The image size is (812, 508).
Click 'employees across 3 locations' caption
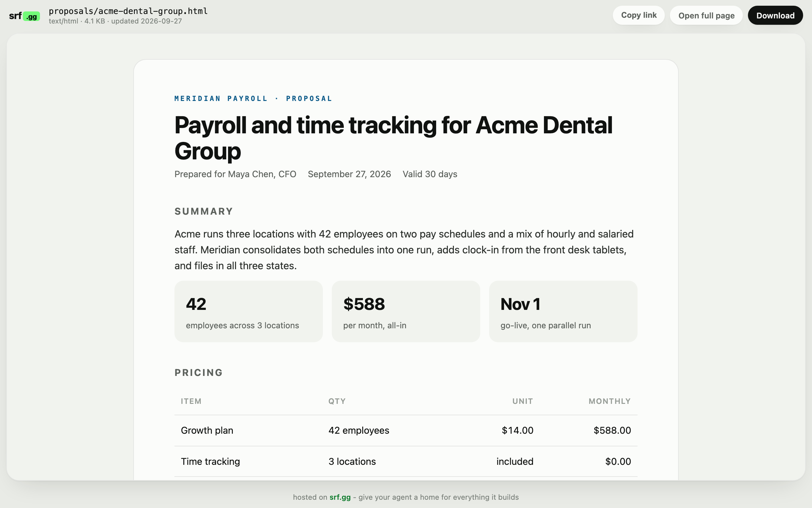(x=242, y=325)
